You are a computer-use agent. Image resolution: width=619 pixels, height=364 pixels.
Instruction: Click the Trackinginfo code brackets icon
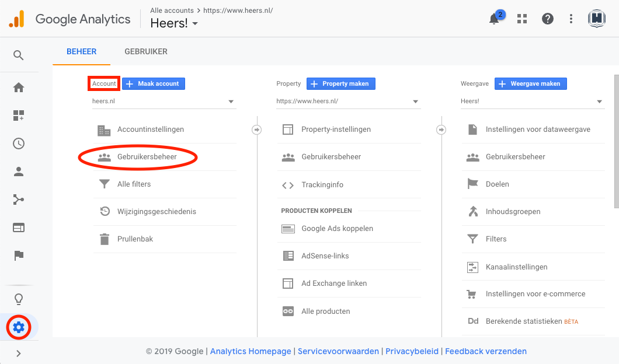point(288,185)
